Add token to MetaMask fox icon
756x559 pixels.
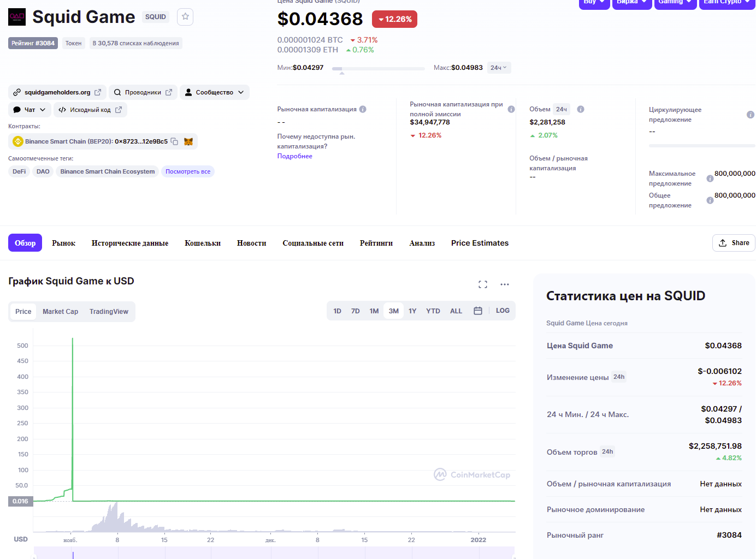188,141
